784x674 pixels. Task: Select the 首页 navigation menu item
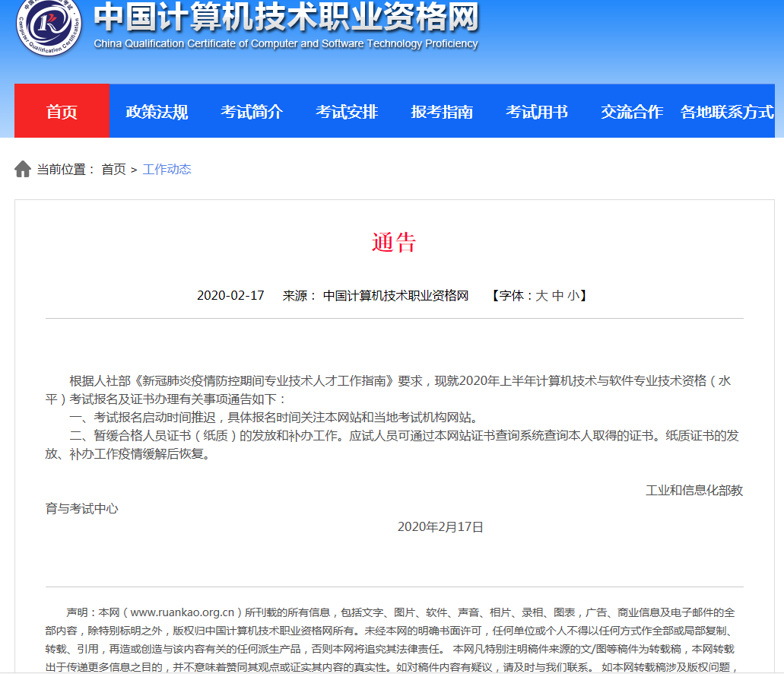(61, 110)
